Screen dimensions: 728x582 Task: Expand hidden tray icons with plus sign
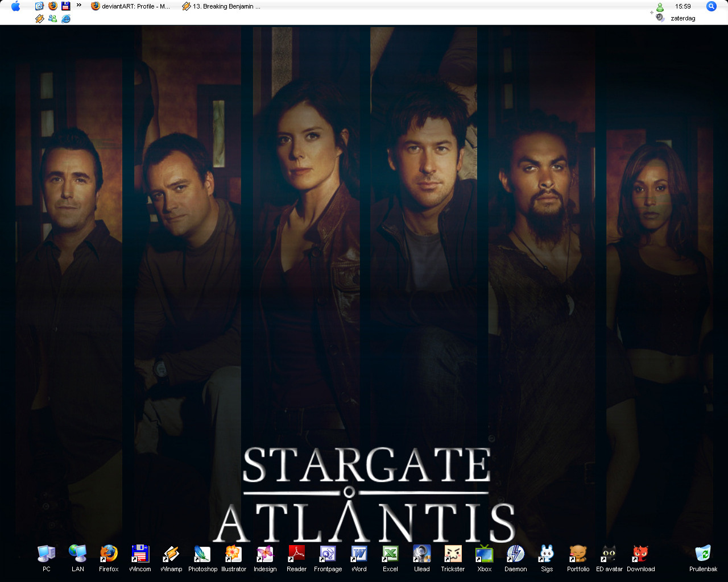[652, 13]
